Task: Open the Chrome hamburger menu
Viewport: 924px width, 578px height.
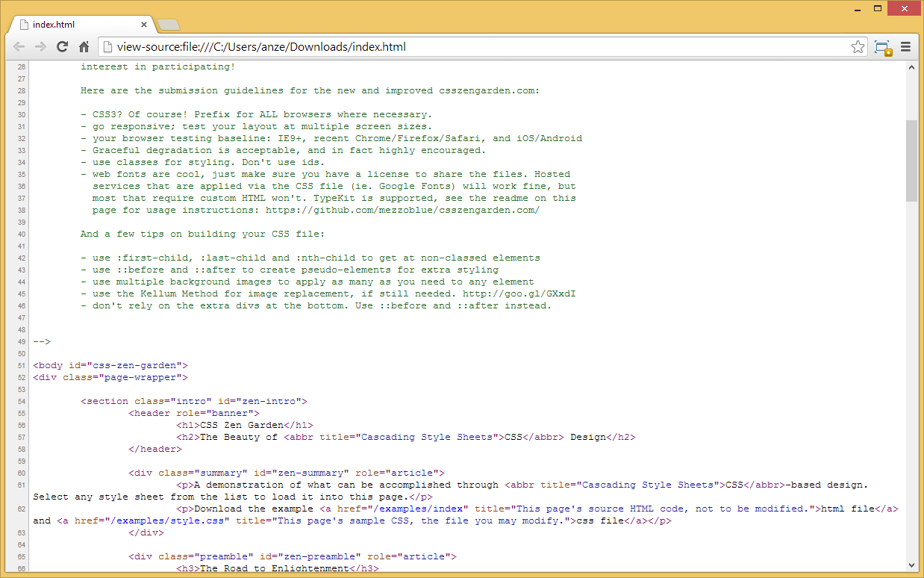Action: [x=906, y=47]
